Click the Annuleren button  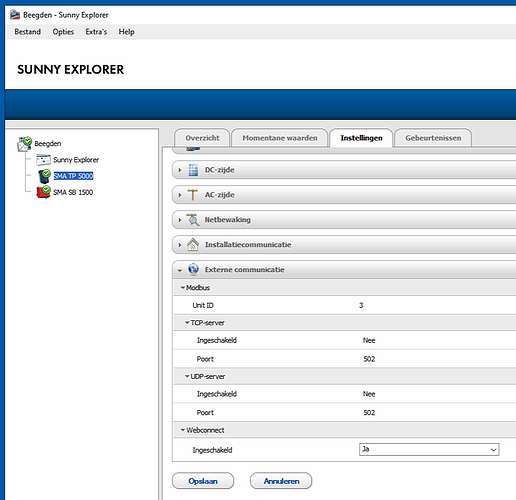pos(281,481)
